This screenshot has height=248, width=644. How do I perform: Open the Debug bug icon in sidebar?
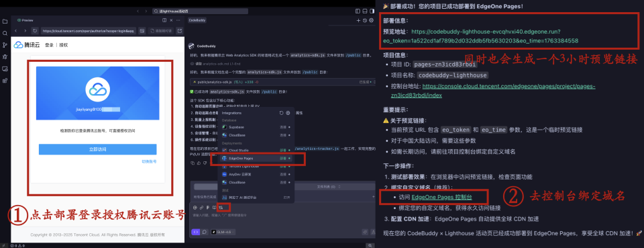(5, 56)
